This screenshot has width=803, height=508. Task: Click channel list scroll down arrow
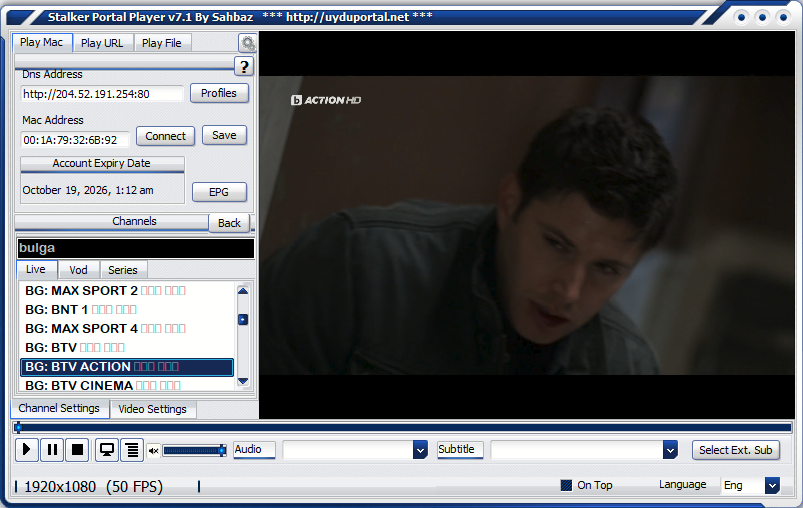click(243, 381)
